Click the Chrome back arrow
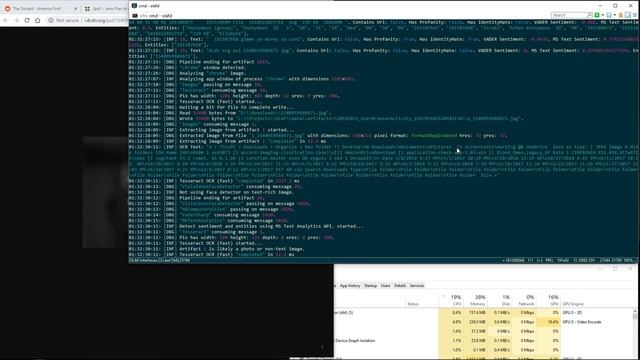Viewport: 640px width, 360px height. [x=6, y=20]
